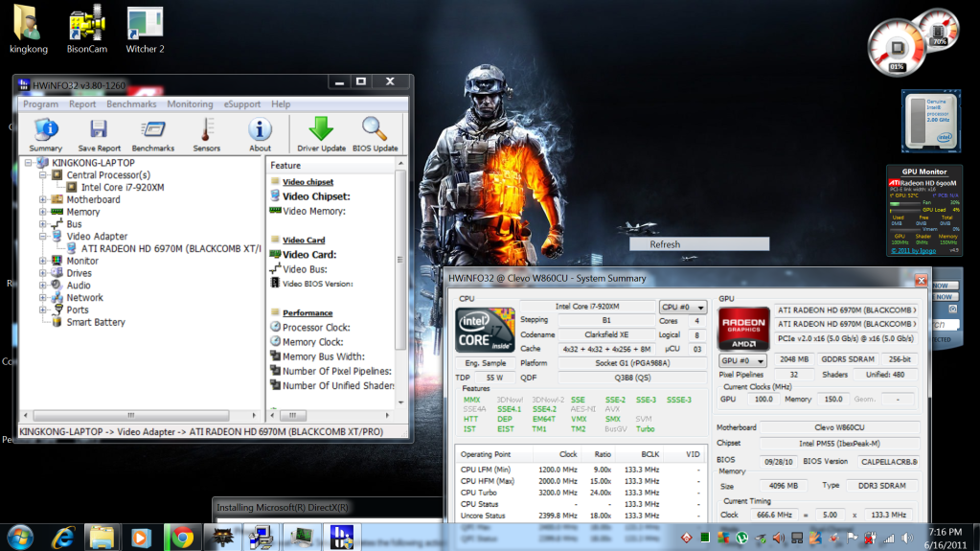Screen dimensions: 980x551
Task: Launch Chrome from the taskbar
Action: (182, 537)
